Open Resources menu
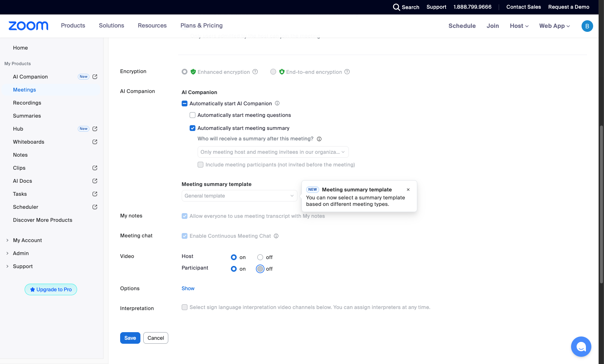The height and width of the screenshot is (364, 604). tap(152, 26)
